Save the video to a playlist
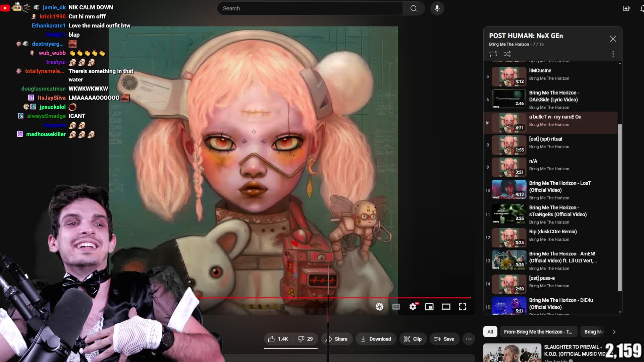 click(444, 339)
